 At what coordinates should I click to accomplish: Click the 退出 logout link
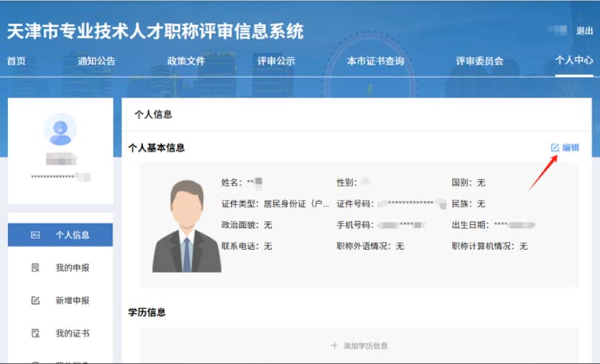(x=584, y=31)
